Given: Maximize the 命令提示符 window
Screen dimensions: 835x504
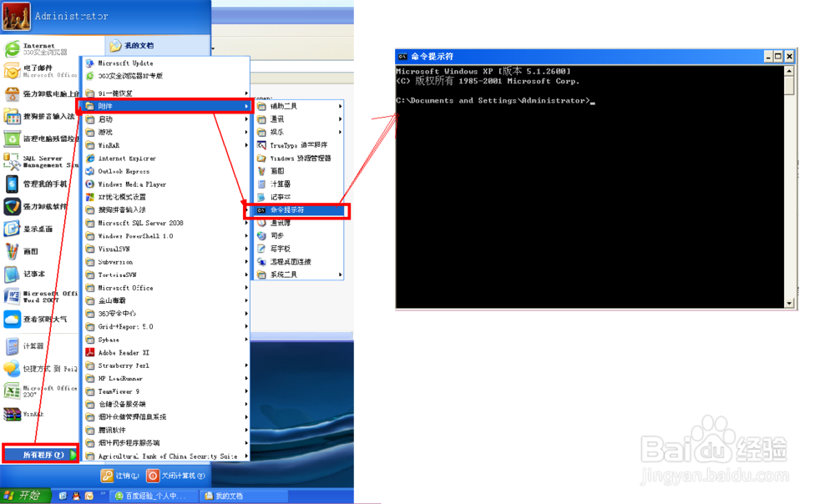Looking at the screenshot, I should pos(778,57).
